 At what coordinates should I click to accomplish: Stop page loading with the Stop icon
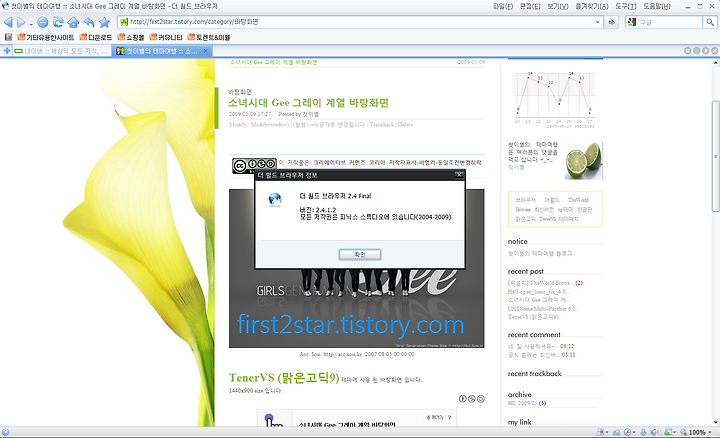pyautogui.click(x=43, y=22)
